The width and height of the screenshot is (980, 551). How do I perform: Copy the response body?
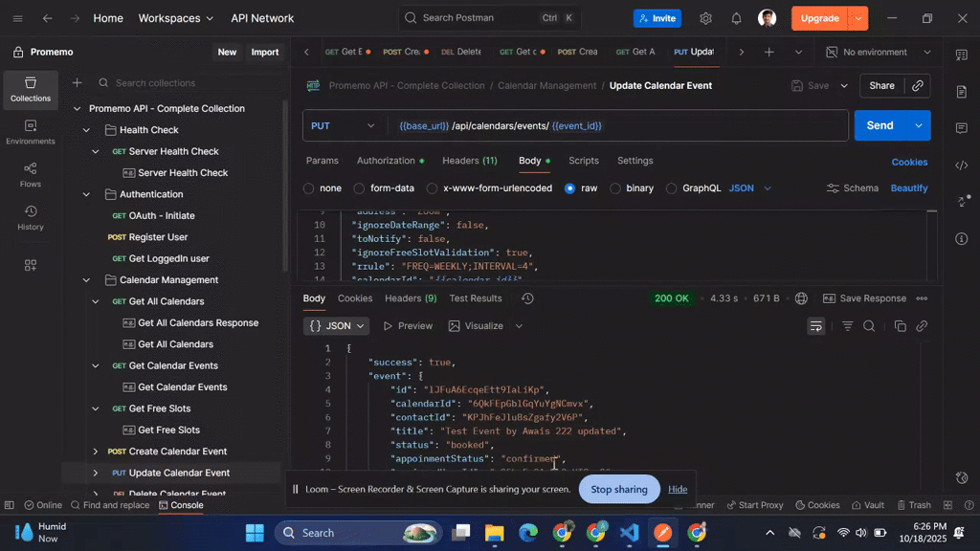tap(900, 326)
